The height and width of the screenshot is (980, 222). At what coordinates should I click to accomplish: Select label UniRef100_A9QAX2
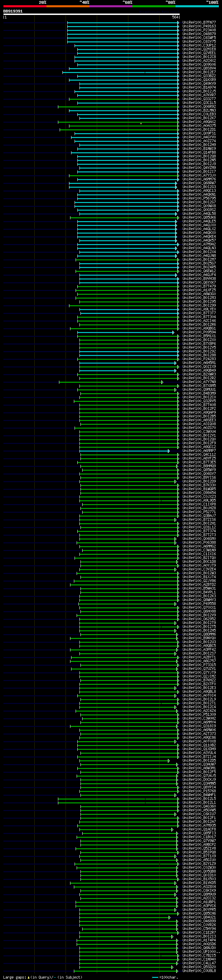click(199, 122)
